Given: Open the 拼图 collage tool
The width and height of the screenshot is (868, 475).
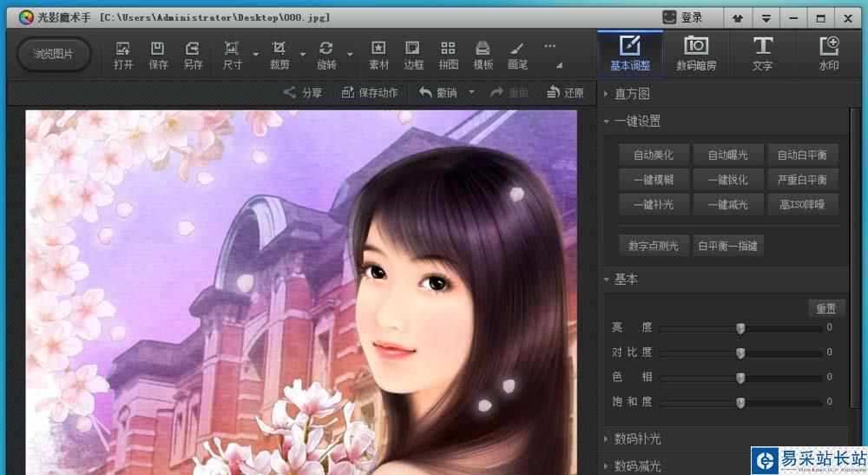Looking at the screenshot, I should [x=449, y=56].
